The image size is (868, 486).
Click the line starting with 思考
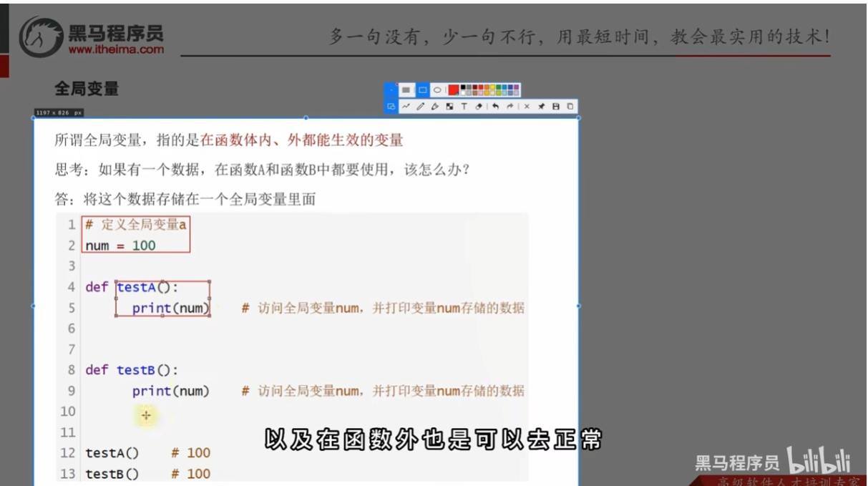pyautogui.click(x=263, y=170)
